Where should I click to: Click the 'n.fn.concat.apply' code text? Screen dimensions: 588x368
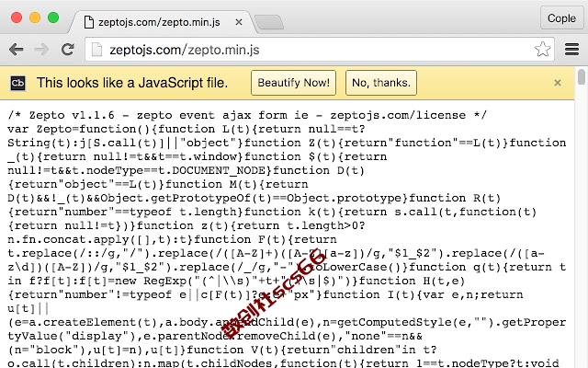[68, 239]
